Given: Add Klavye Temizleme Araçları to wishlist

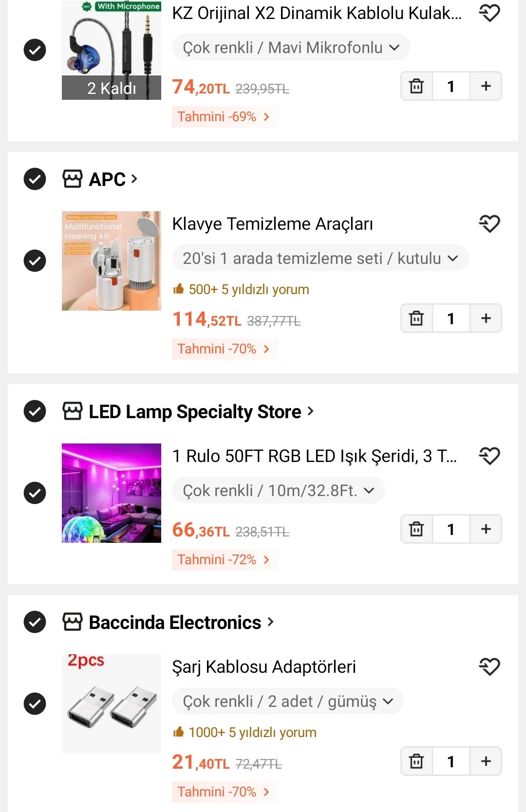Looking at the screenshot, I should [489, 224].
